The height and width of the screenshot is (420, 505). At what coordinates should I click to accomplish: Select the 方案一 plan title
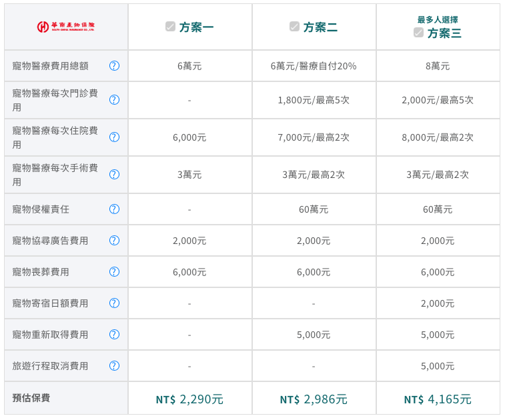(x=197, y=27)
